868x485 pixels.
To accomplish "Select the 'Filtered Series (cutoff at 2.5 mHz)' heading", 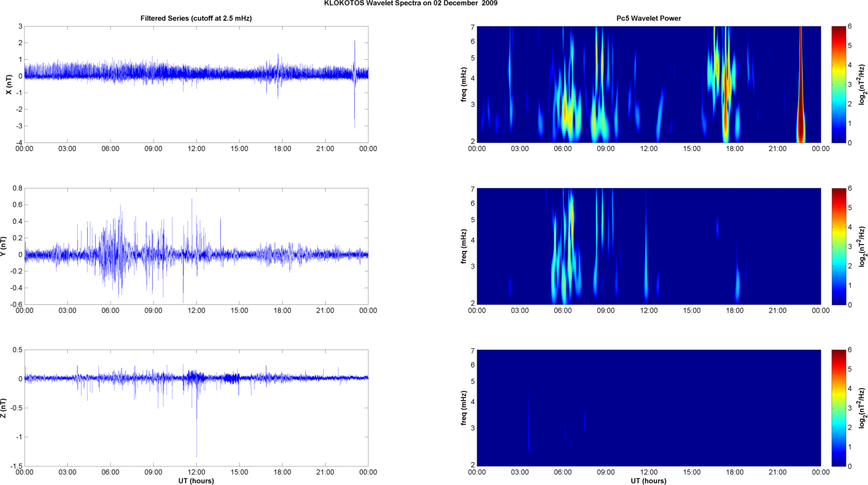I will point(196,18).
